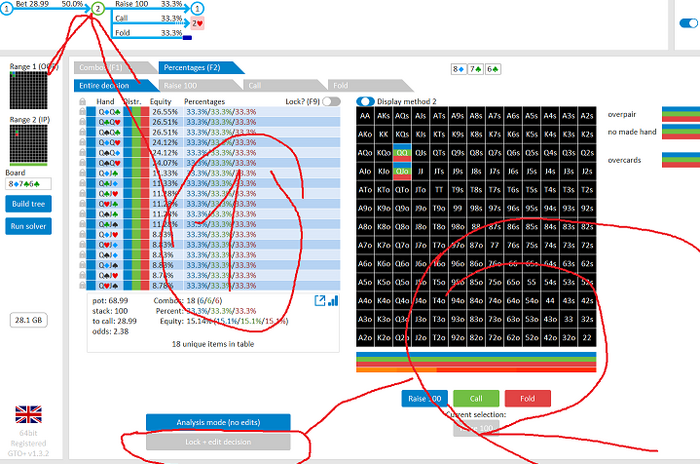The image size is (700, 464).
Task: Click the no made hand color bar
Action: [x=681, y=132]
